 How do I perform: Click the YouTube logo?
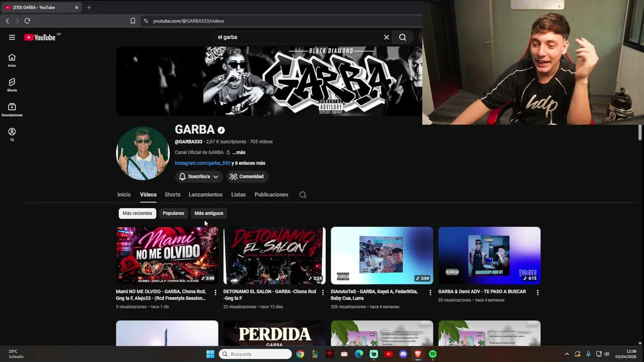40,37
